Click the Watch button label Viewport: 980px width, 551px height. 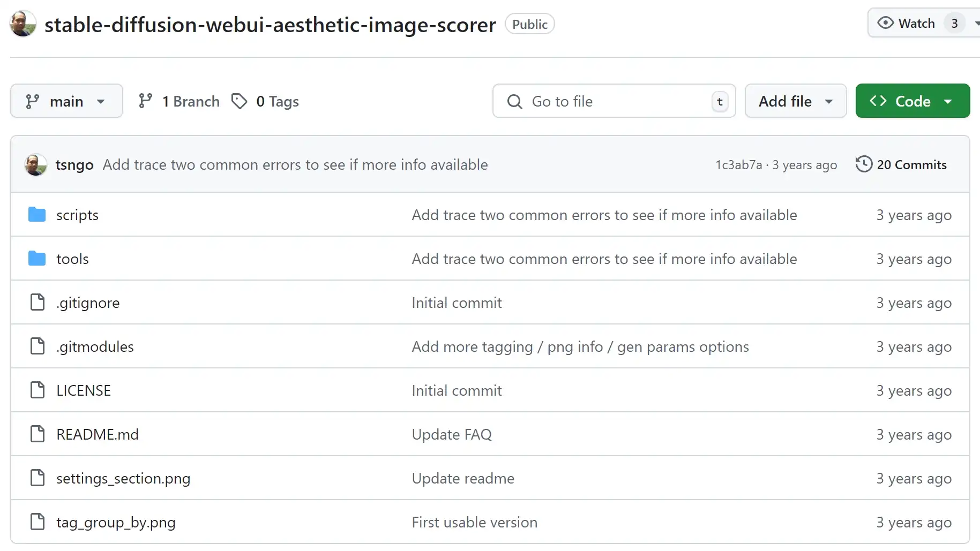(x=916, y=23)
